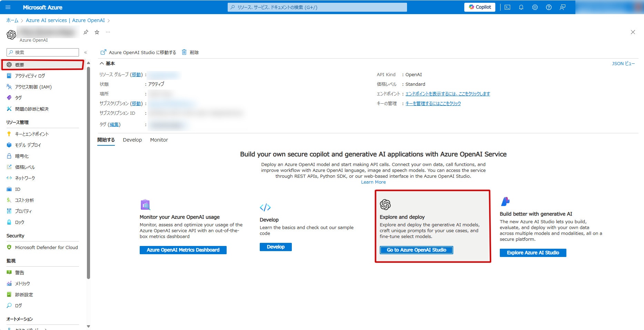Switch to the Monitor tab
Viewport: 644px width, 330px height.
point(159,140)
